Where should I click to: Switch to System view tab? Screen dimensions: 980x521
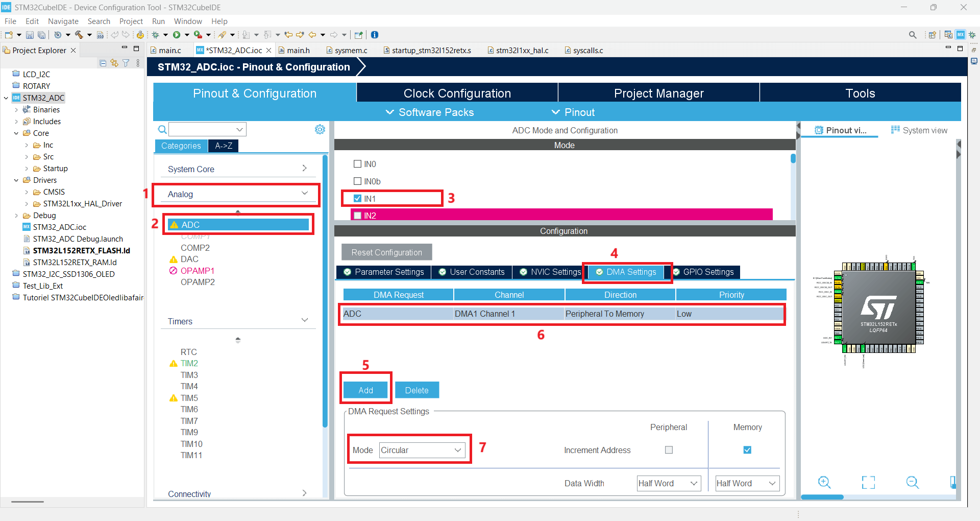tap(919, 130)
